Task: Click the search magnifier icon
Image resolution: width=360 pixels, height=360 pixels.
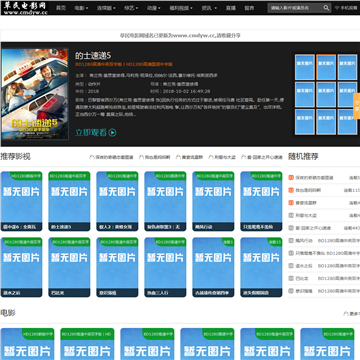Action: pyautogui.click(x=326, y=8)
